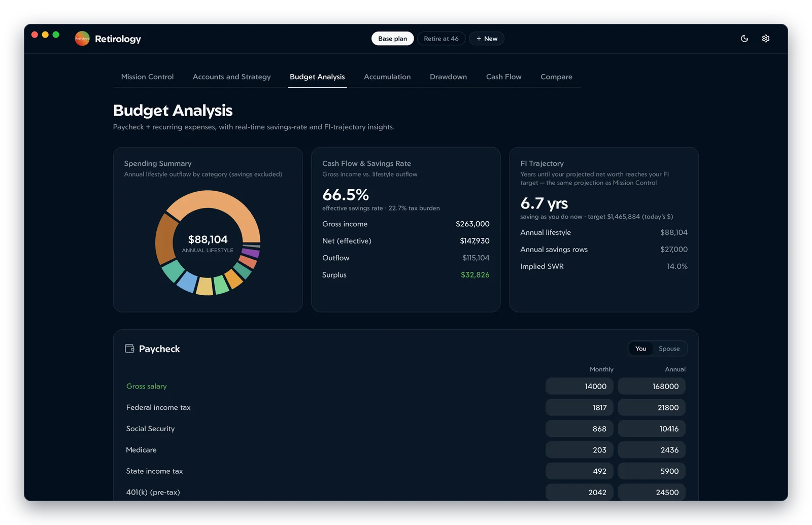Edit Social Security monthly field 868
This screenshot has width=812, height=525.
click(580, 429)
